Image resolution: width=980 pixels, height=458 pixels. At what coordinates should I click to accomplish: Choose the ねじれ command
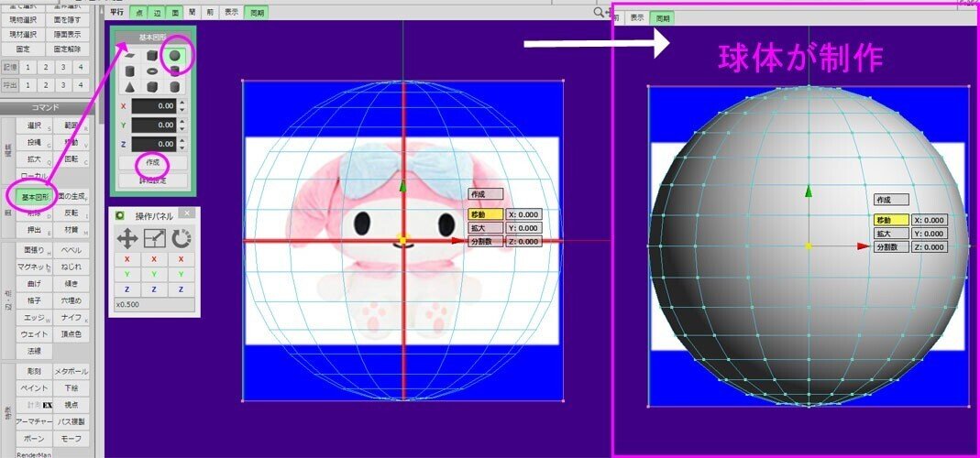[72, 267]
